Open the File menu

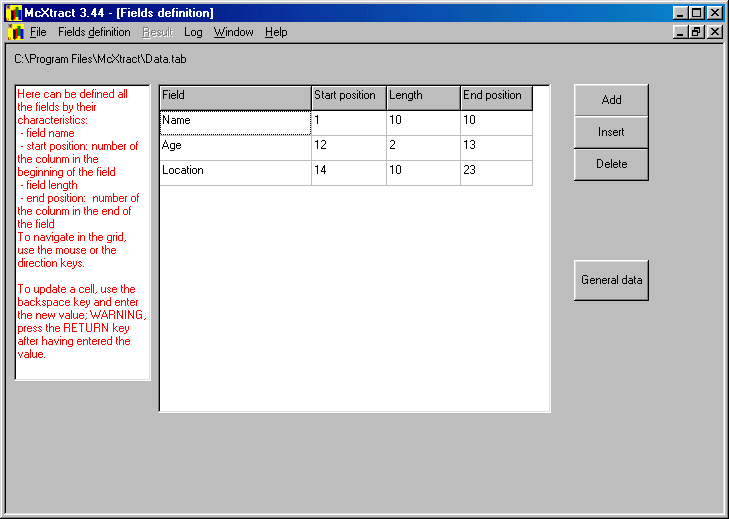click(38, 32)
